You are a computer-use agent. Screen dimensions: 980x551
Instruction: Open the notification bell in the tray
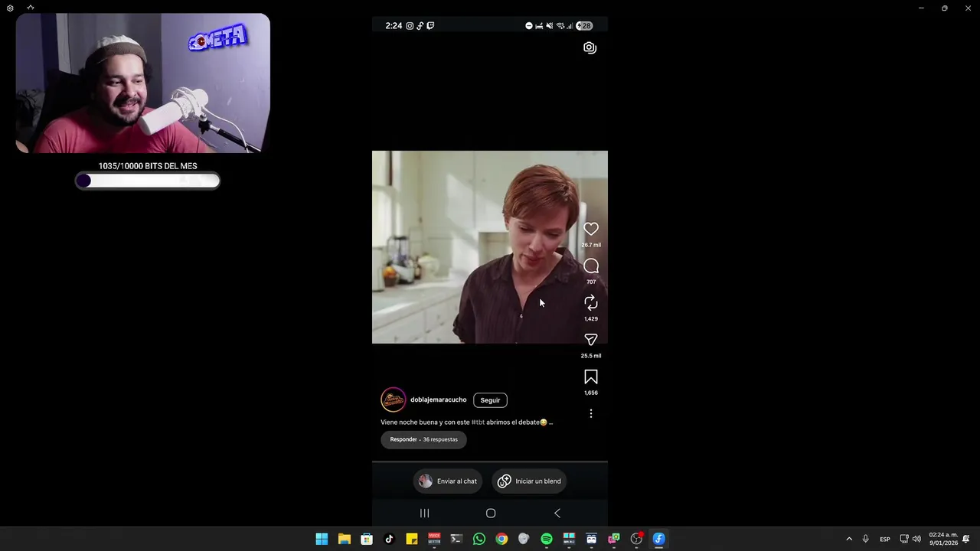(x=967, y=539)
